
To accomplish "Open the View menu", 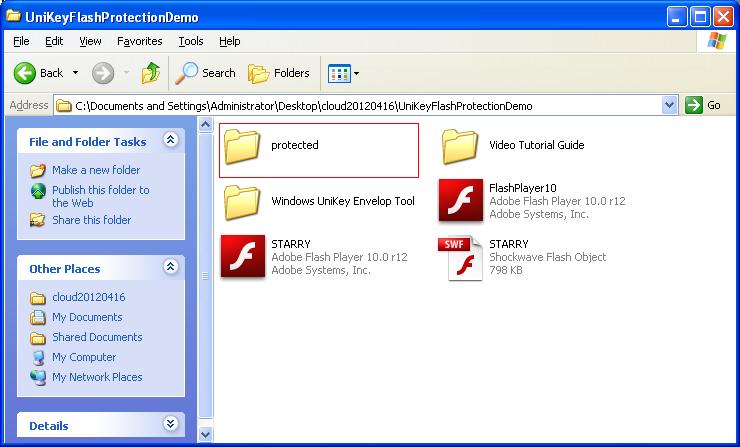I will (x=90, y=42).
